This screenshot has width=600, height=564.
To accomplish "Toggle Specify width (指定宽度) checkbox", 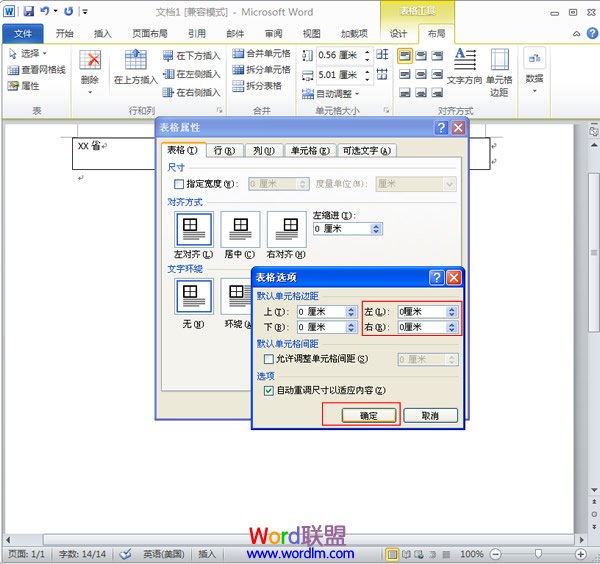I will [x=179, y=184].
